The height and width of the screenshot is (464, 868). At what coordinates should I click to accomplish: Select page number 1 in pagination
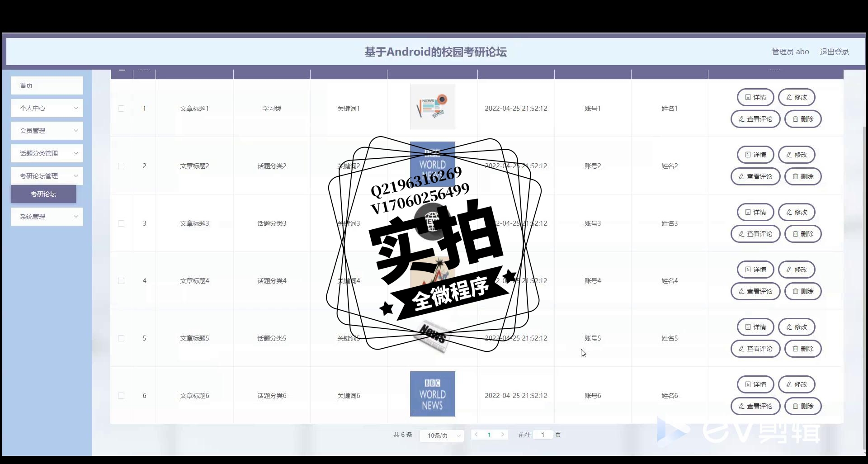(489, 435)
